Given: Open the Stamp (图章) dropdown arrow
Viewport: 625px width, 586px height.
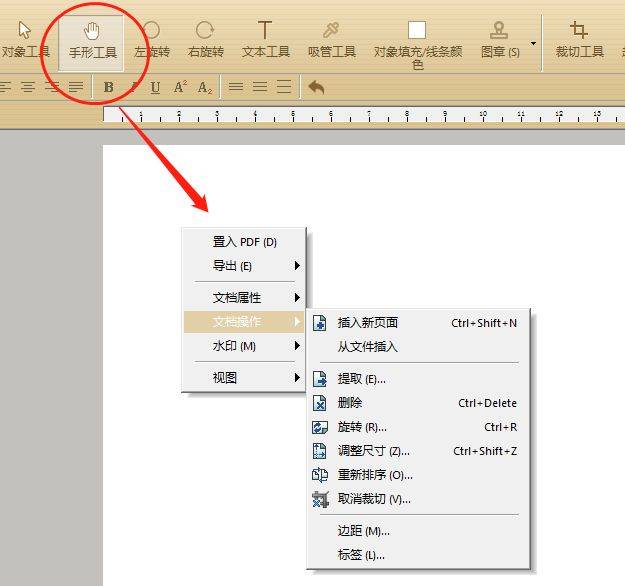Looking at the screenshot, I should click(x=533, y=43).
